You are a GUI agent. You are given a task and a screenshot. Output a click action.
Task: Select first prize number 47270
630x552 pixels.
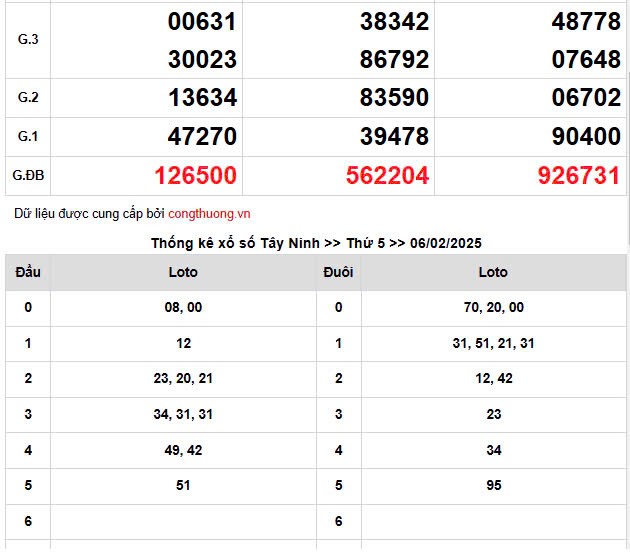(x=202, y=137)
